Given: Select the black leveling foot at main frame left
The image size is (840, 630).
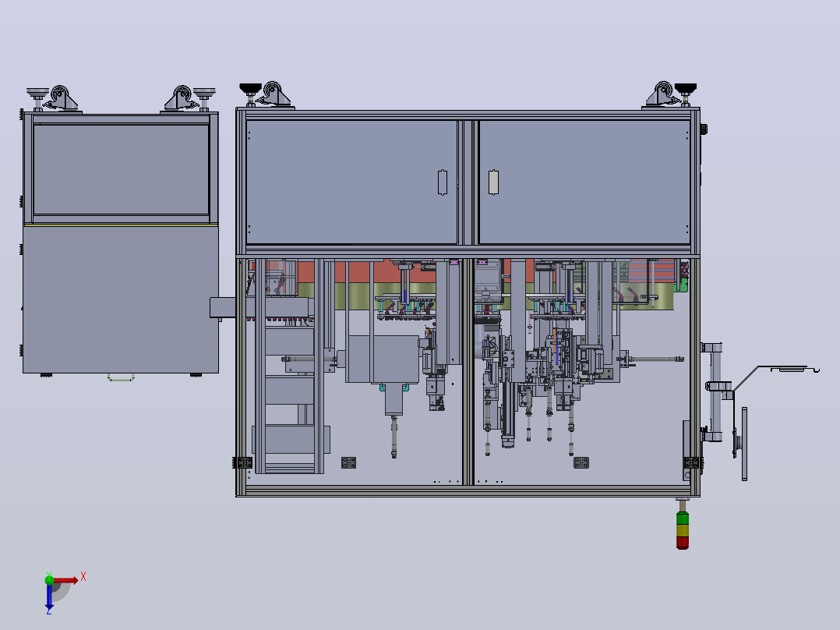Looking at the screenshot, I should click(x=250, y=94).
